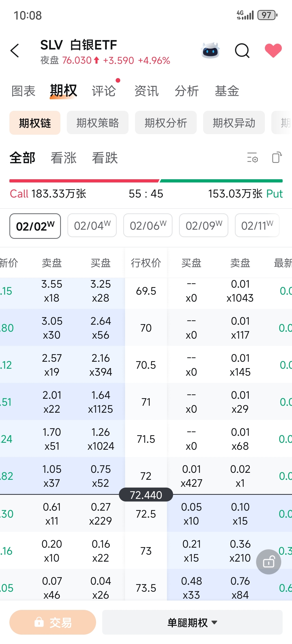This screenshot has height=644, width=292.
Task: Tap the battery indicator in status bar
Action: [x=267, y=15]
